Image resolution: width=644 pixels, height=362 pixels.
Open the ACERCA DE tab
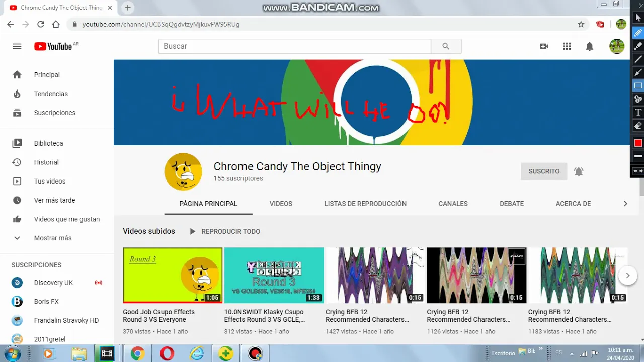pos(573,204)
